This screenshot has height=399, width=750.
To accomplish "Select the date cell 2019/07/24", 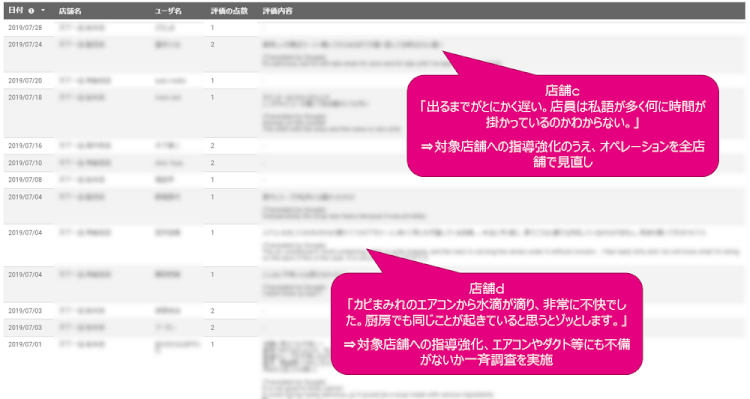I will 25,44.
